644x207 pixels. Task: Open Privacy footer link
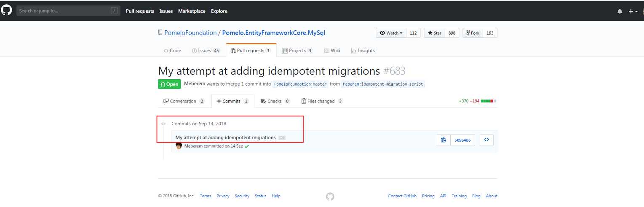pos(223,196)
